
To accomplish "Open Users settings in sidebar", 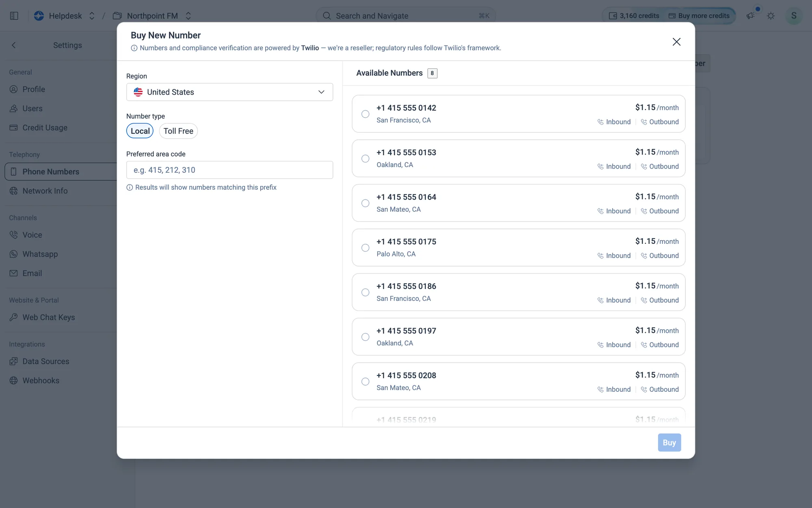I will [x=32, y=109].
